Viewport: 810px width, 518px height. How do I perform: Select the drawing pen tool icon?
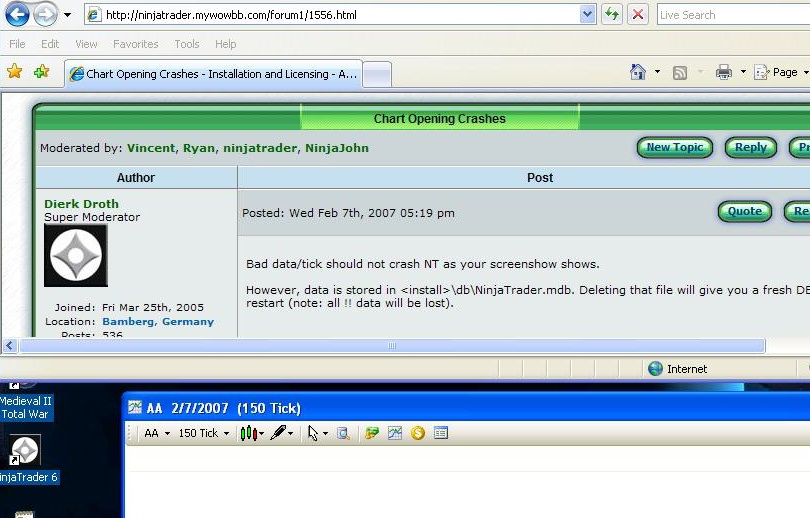(278, 432)
